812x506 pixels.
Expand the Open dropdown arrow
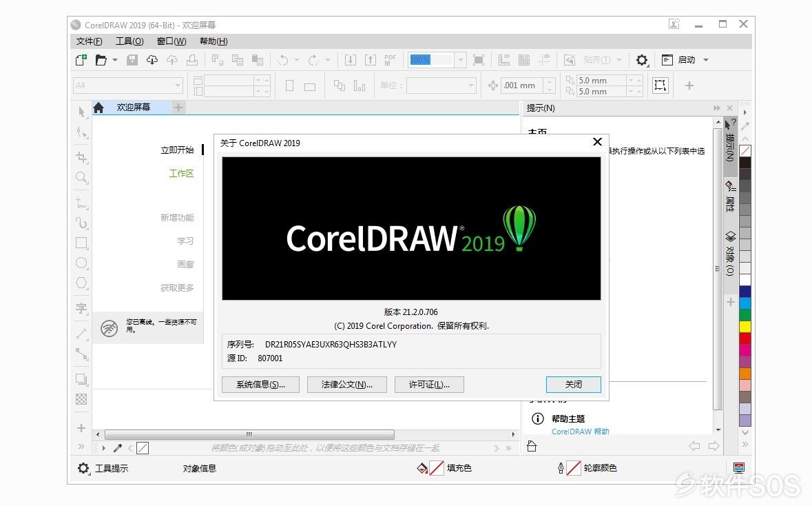click(115, 60)
